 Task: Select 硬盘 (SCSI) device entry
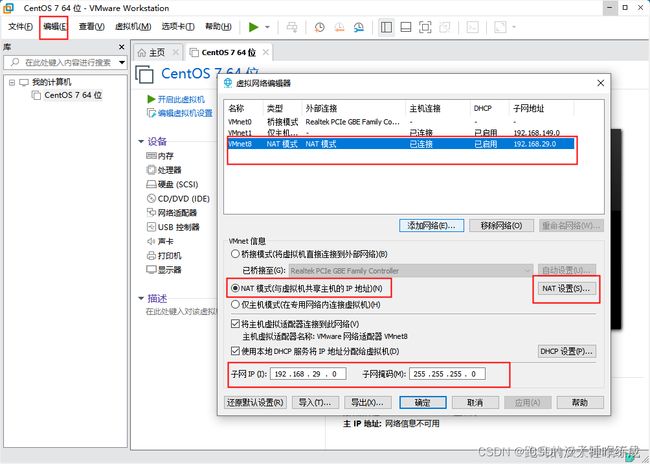click(172, 185)
